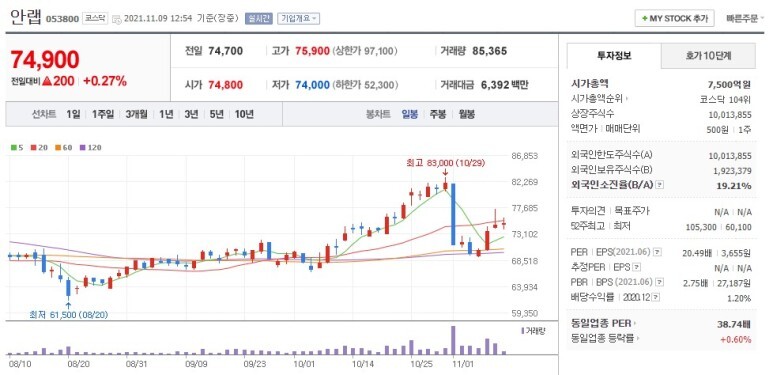The width and height of the screenshot is (773, 375).
Task: Click the +0.60% 동일업종 등락률 value
Action: click(x=736, y=339)
